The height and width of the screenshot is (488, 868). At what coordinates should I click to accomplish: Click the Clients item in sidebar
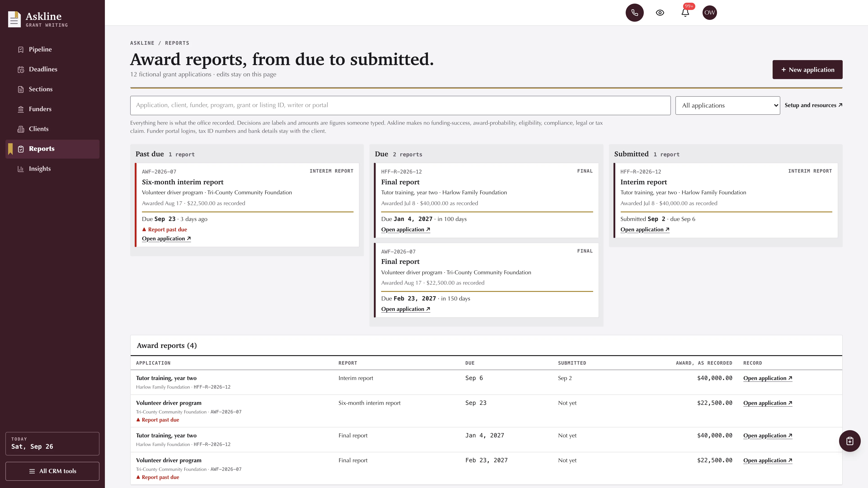[52, 129]
